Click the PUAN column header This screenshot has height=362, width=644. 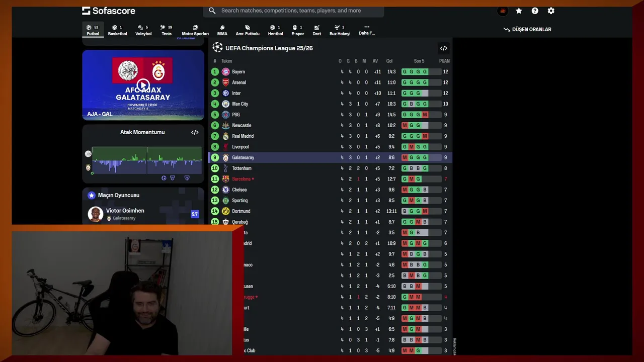(x=444, y=61)
